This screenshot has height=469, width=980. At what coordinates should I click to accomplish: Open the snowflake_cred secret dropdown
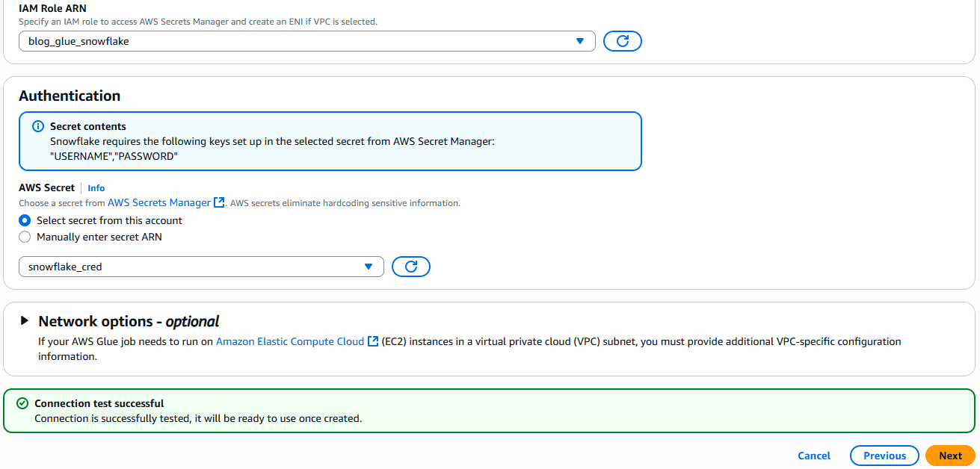(x=201, y=267)
